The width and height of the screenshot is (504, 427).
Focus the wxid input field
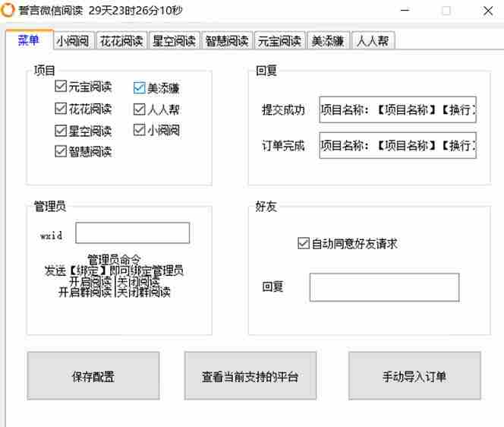132,233
